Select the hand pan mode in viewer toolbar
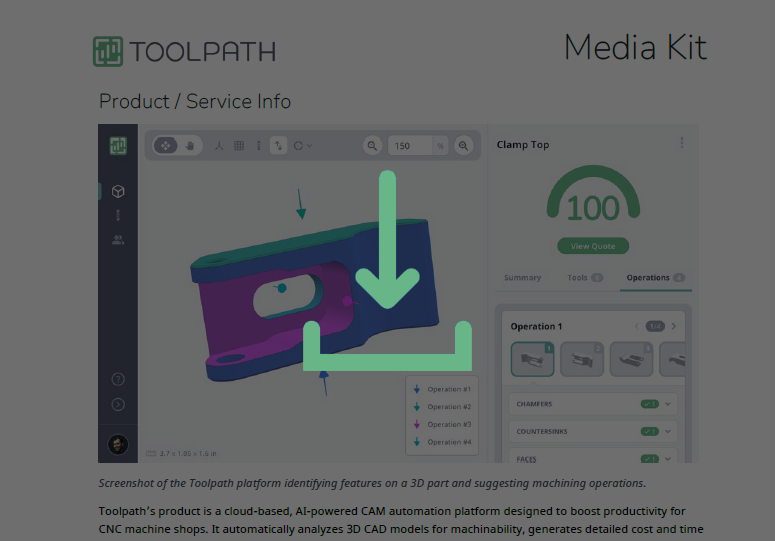The height and width of the screenshot is (541, 775). point(190,146)
